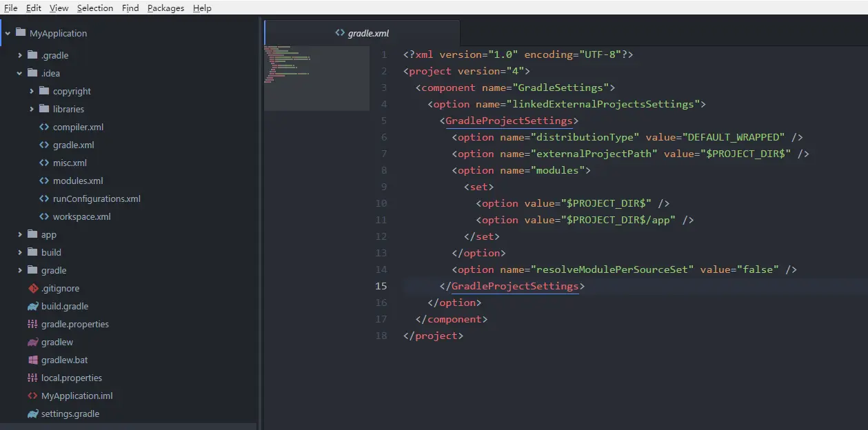The height and width of the screenshot is (430, 868).
Task: Open the gradle.properties file
Action: [x=75, y=324]
